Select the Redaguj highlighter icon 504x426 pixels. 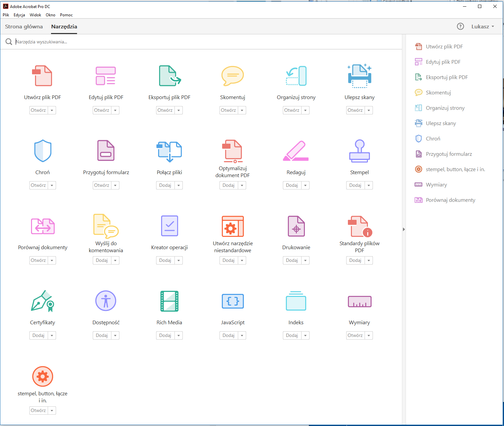(296, 151)
